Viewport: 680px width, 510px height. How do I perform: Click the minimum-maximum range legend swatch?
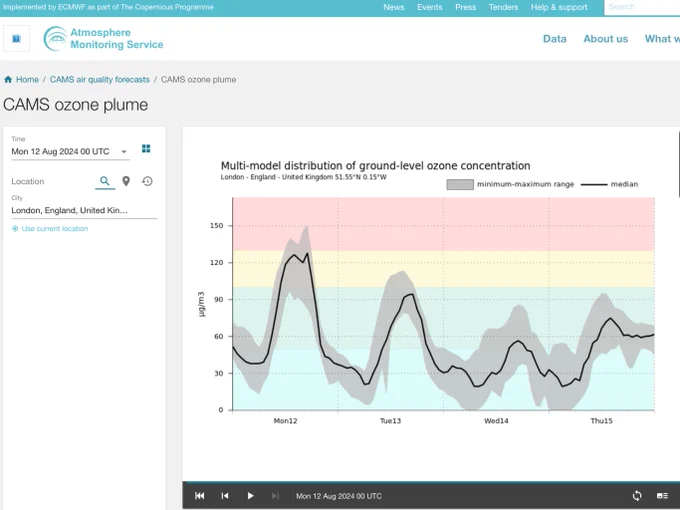pos(460,184)
